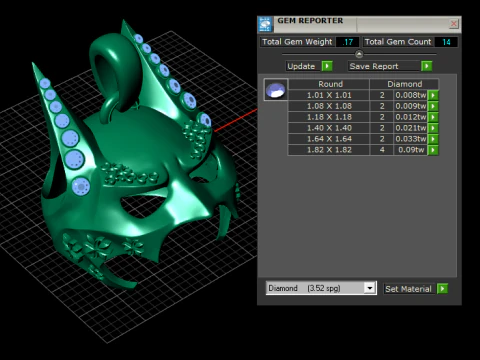Click green arrow for 0.09tw row
Screen dimensions: 480x360
pos(433,150)
